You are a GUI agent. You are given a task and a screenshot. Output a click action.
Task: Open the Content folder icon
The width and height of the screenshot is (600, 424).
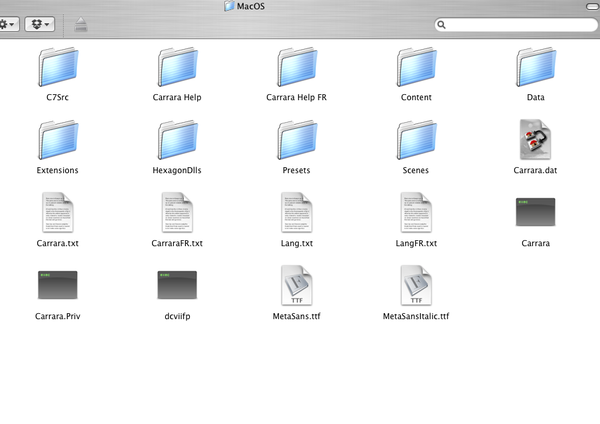point(416,67)
